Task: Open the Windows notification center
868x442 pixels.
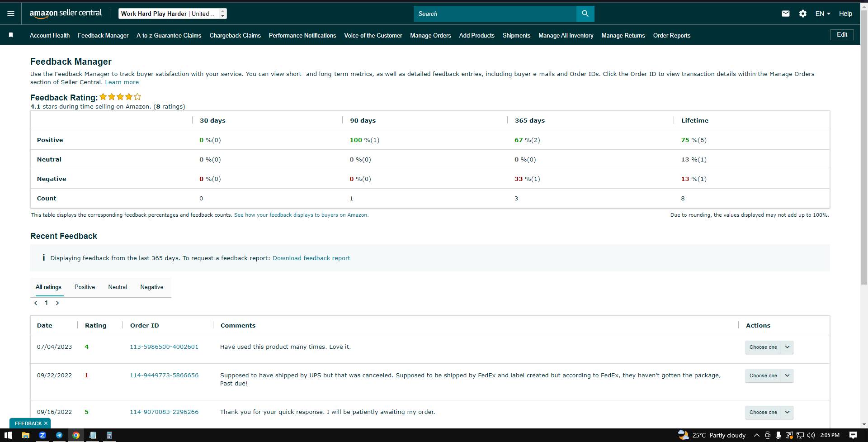Action: click(x=853, y=435)
